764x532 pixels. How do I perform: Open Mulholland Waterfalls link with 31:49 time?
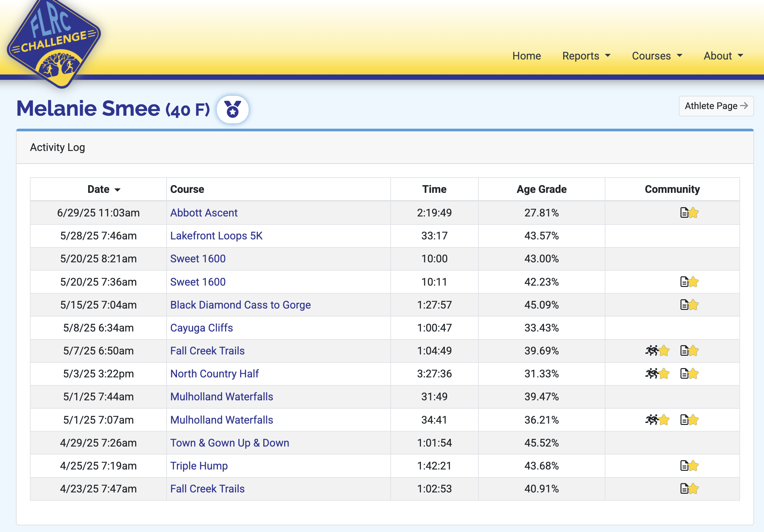click(222, 397)
